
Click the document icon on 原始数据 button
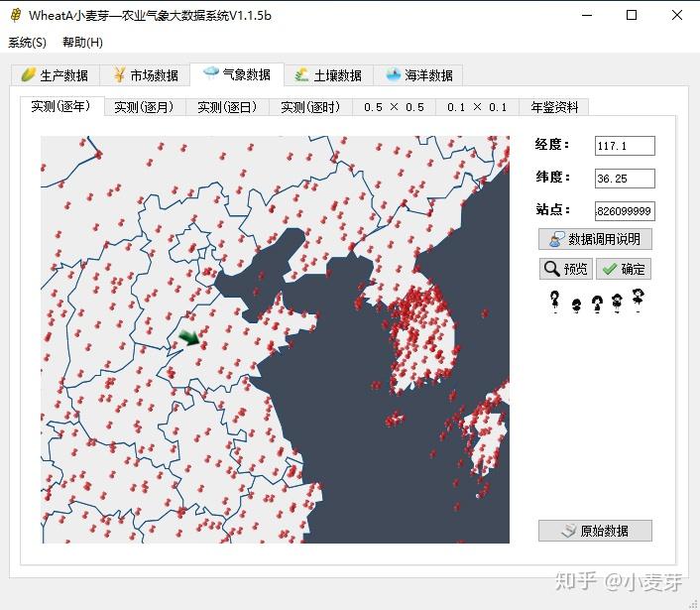pos(569,530)
